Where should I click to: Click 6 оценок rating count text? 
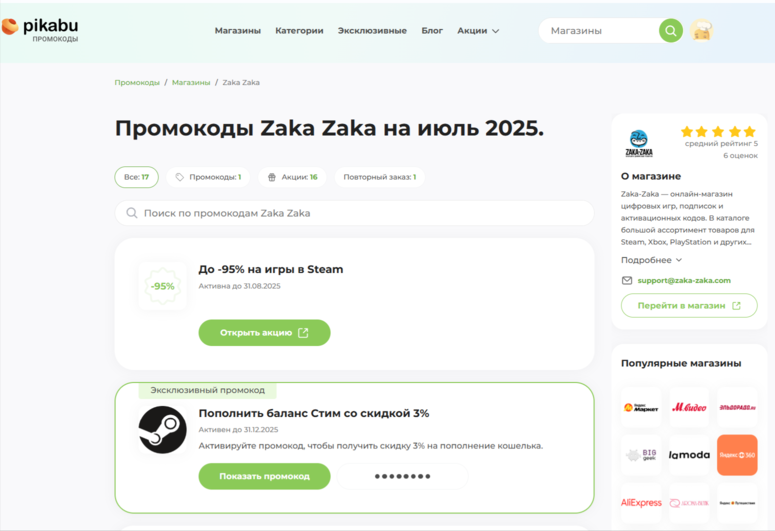coord(740,155)
